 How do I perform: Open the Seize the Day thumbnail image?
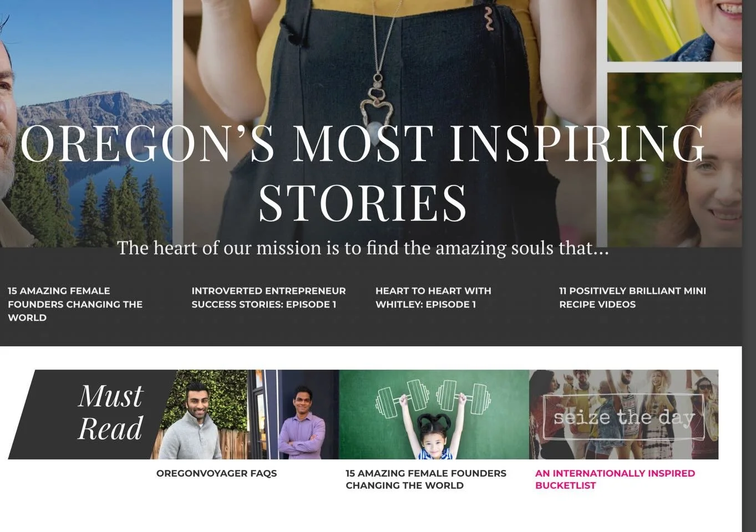point(624,415)
